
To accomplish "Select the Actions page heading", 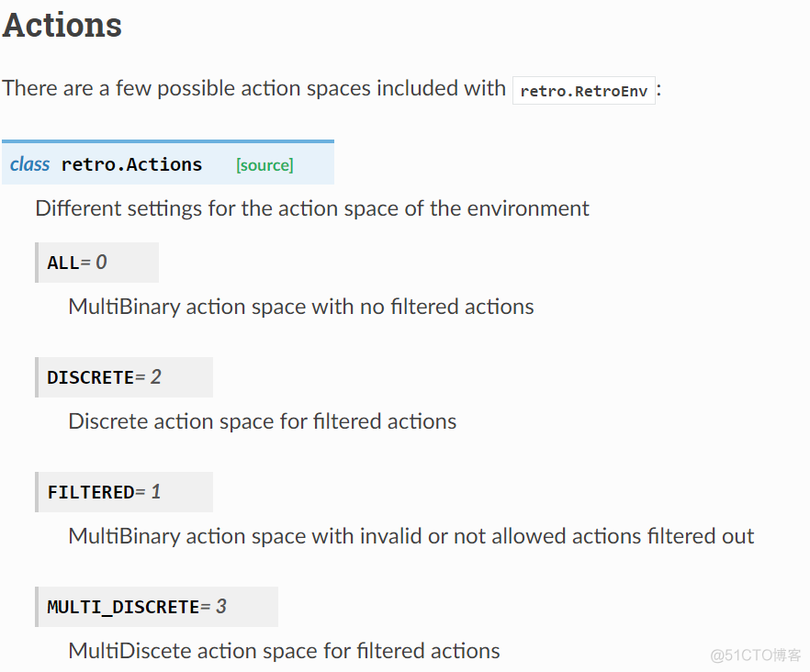I will [x=62, y=25].
